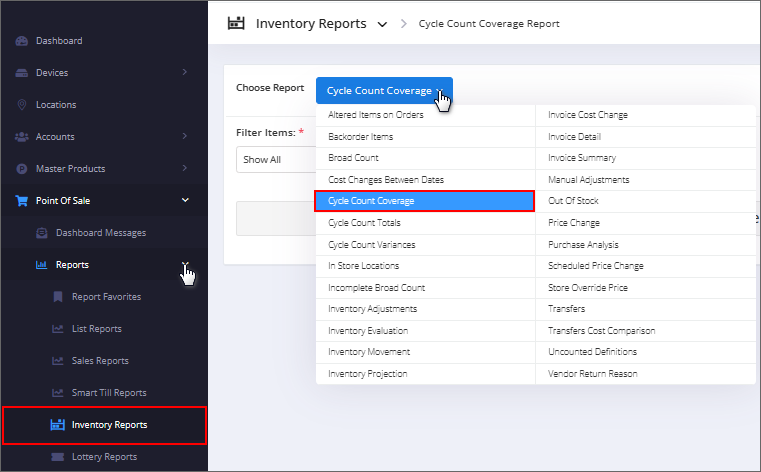Open the Cycle Count Coverage report dropdown
761x472 pixels.
(384, 90)
